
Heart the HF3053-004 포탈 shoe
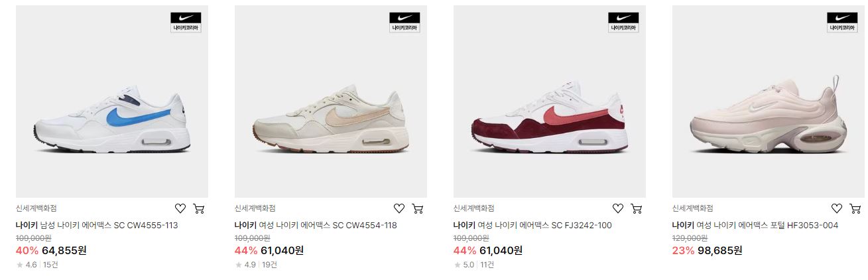[x=837, y=208]
